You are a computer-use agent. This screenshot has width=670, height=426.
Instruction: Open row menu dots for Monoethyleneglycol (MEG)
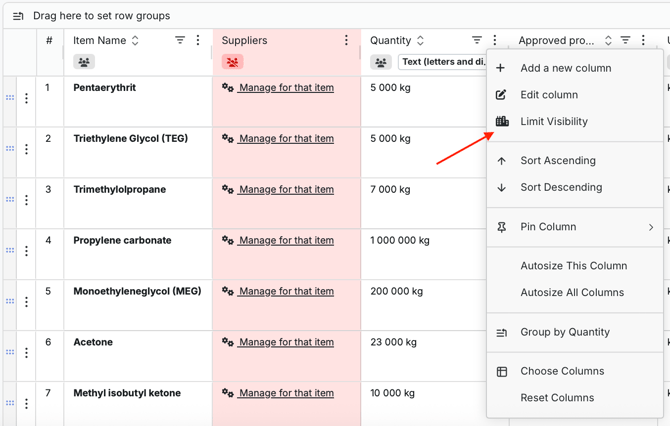pos(26,301)
